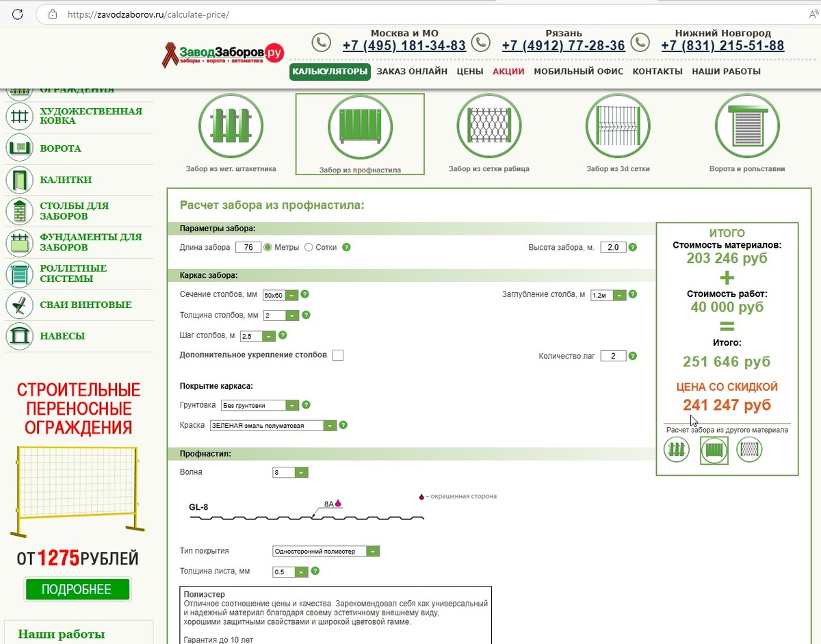Open the Тип покрытия dropdown

pyautogui.click(x=326, y=551)
